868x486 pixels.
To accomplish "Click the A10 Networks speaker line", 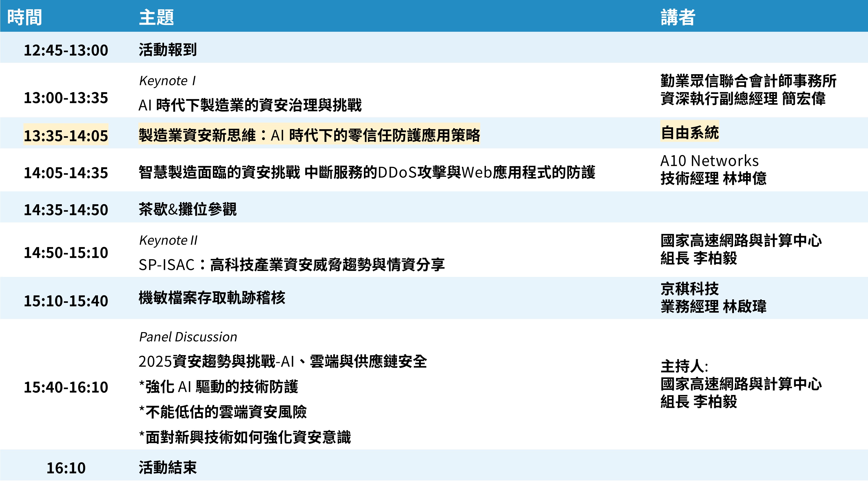I will coord(710,161).
